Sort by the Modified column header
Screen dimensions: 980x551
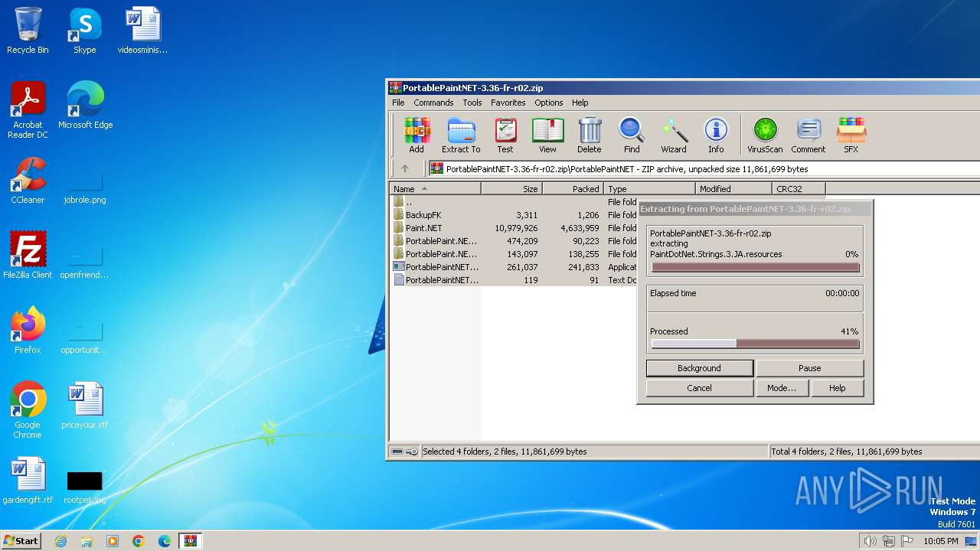click(x=733, y=189)
